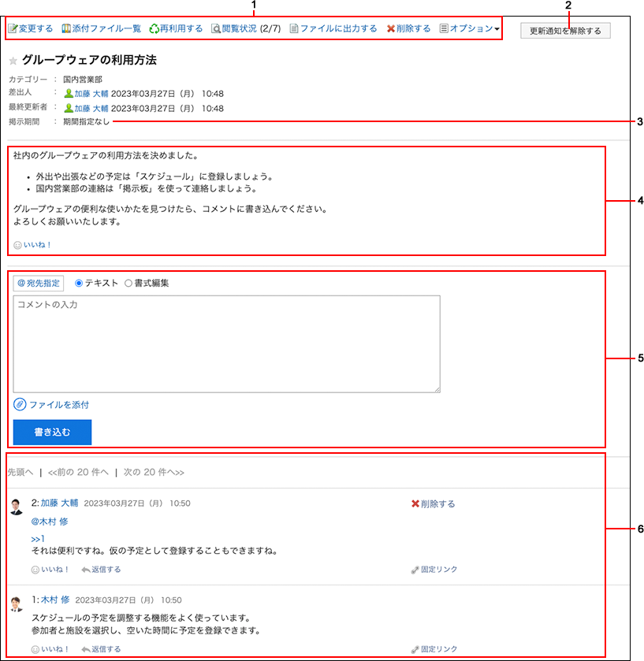Click inside the コメントの入力 text area
The image size is (644, 661).
coord(226,343)
